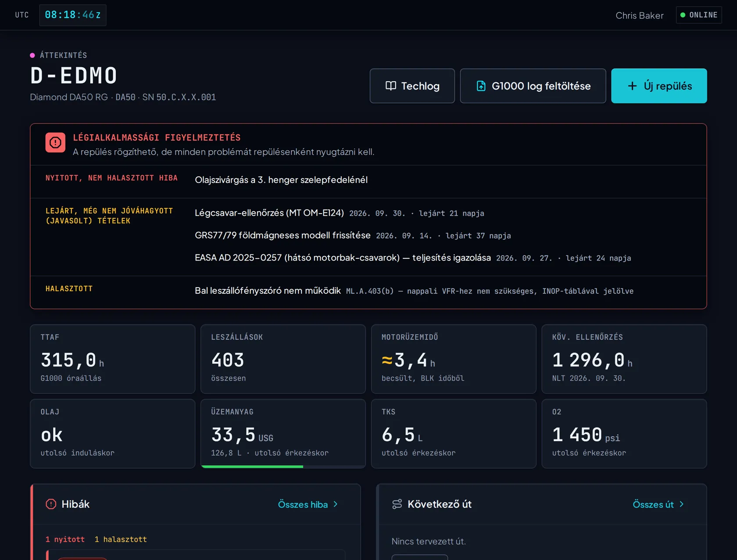
Task: Click the G1000 log upload file icon
Action: pyautogui.click(x=481, y=86)
